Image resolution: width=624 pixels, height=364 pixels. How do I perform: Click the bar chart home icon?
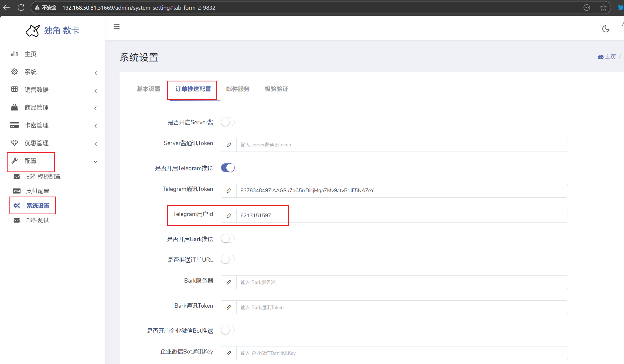pos(14,54)
